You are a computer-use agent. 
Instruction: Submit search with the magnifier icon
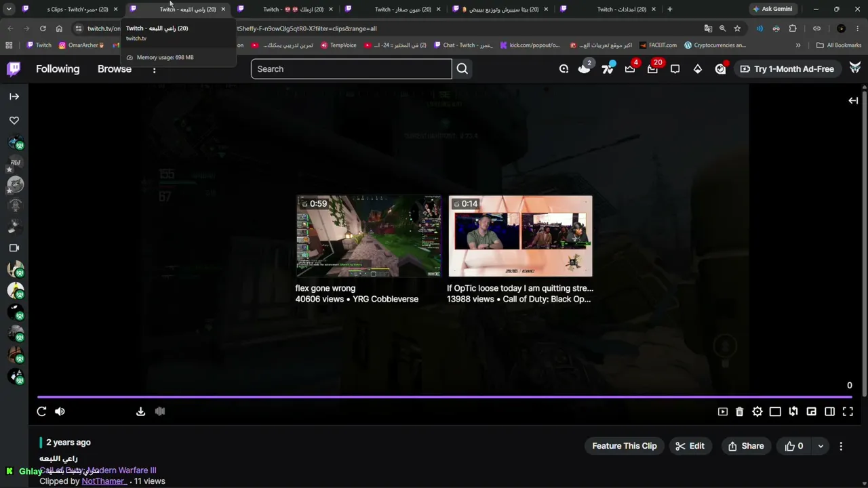tap(462, 68)
